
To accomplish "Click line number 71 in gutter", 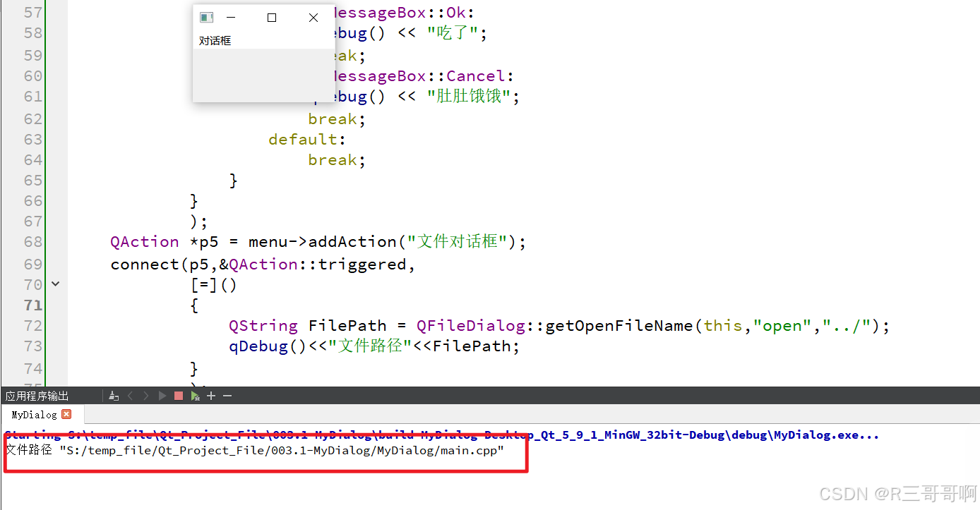I will coord(33,305).
